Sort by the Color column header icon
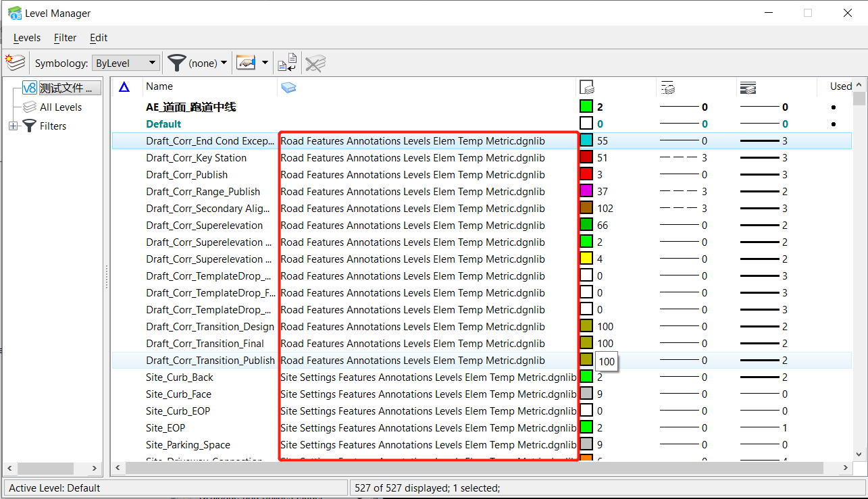868x499 pixels. point(587,87)
